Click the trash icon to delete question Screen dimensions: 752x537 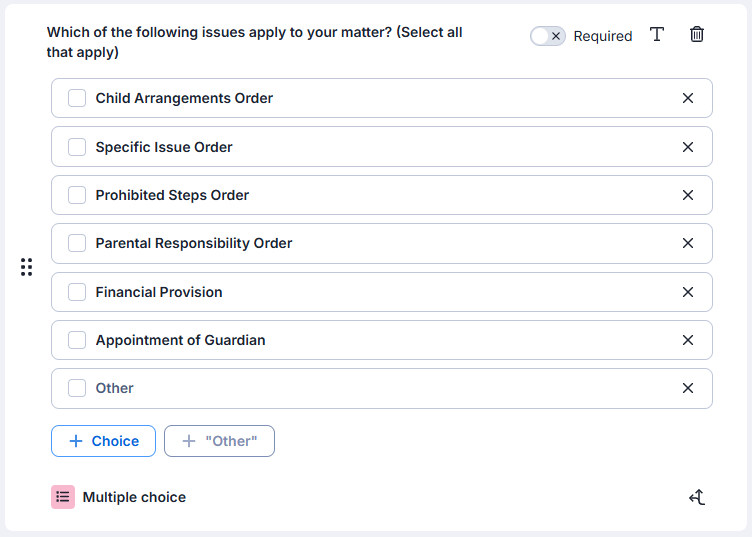coord(697,35)
